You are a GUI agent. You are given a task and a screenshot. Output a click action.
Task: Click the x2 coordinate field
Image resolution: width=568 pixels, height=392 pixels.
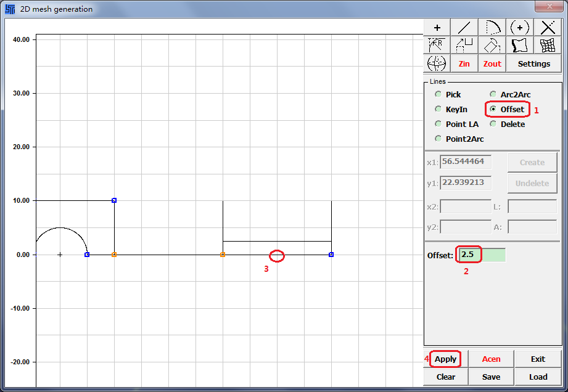(x=466, y=206)
